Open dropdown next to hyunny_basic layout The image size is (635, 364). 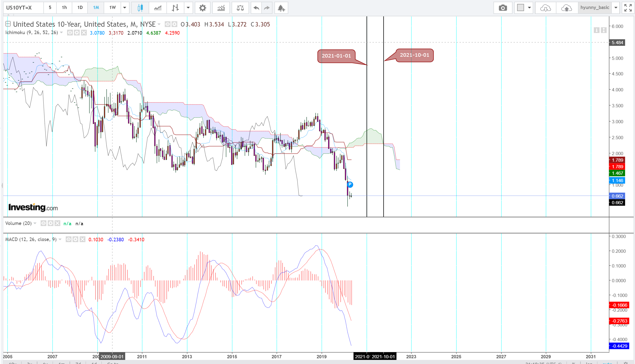click(x=616, y=8)
